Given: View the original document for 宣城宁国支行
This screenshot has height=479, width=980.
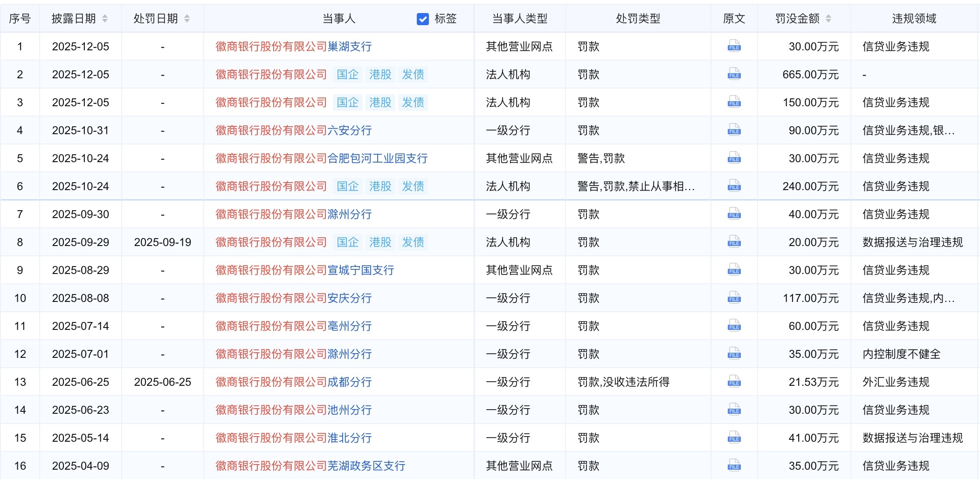Looking at the screenshot, I should point(734,270).
